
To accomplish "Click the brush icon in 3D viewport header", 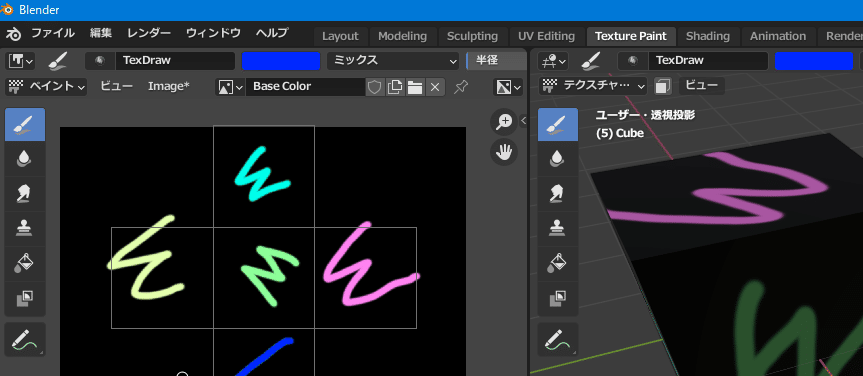I will click(x=590, y=61).
